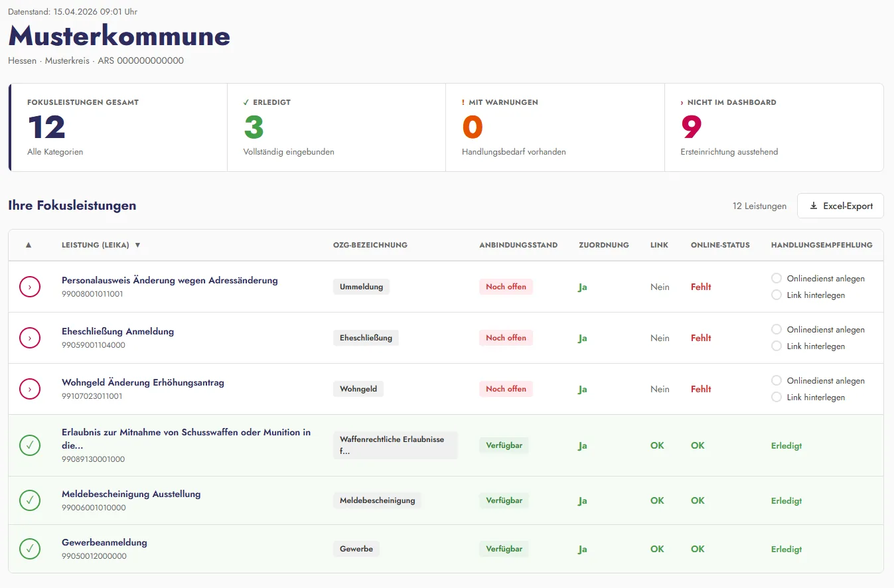The height and width of the screenshot is (588, 894).
Task: Click the Zuordnung column header
Action: (x=604, y=245)
